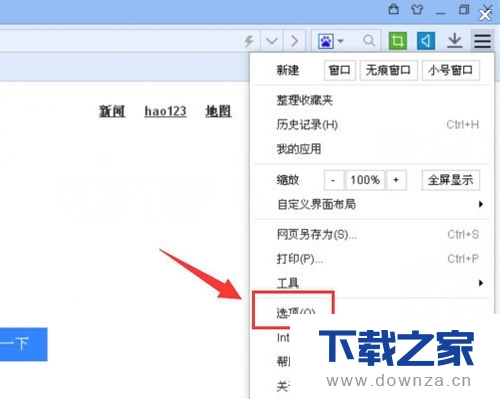500x399 pixels.
Task: Click the 地图 link
Action: [x=218, y=111]
